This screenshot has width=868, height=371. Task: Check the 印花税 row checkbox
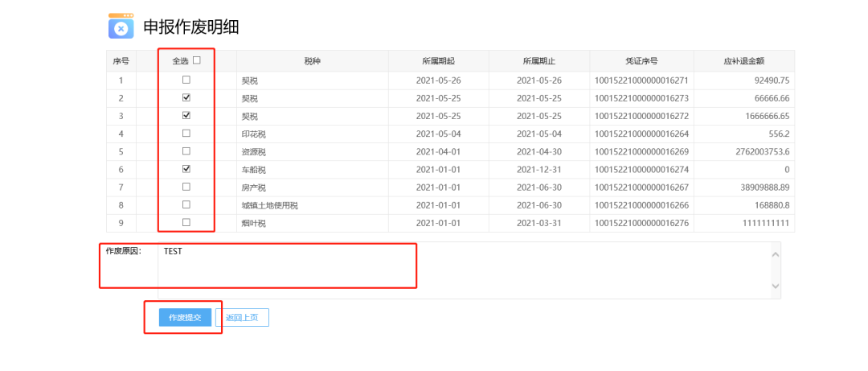click(186, 133)
